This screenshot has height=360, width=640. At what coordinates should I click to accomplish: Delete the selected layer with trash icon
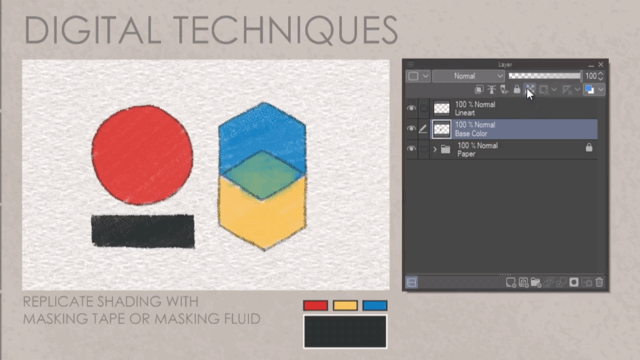(599, 282)
